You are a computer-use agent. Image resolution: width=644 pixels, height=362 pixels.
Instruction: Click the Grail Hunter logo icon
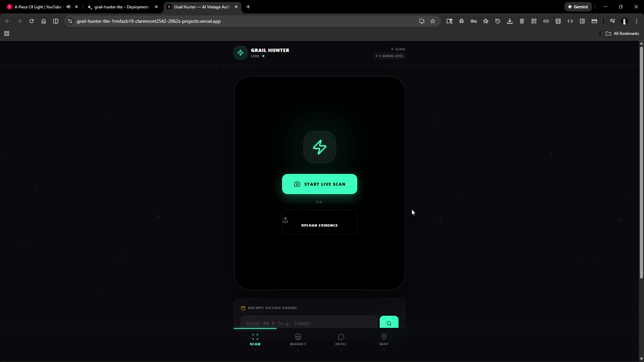point(240,53)
